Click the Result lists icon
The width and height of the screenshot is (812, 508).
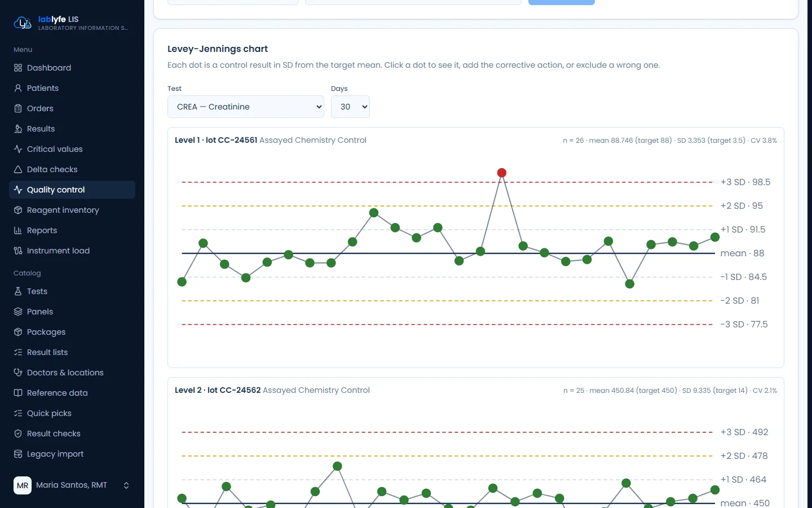click(18, 352)
